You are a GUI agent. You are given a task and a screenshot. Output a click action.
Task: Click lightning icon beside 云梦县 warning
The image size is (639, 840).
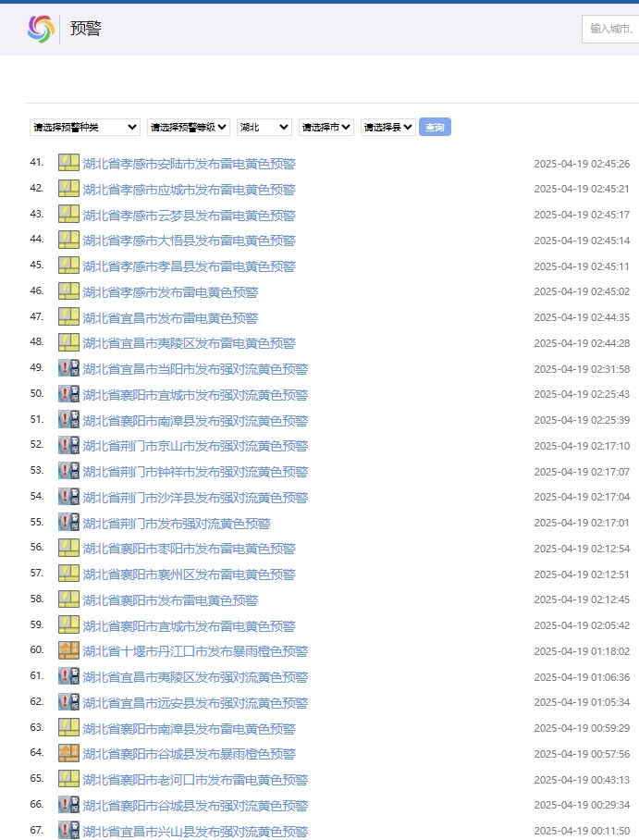(68, 215)
